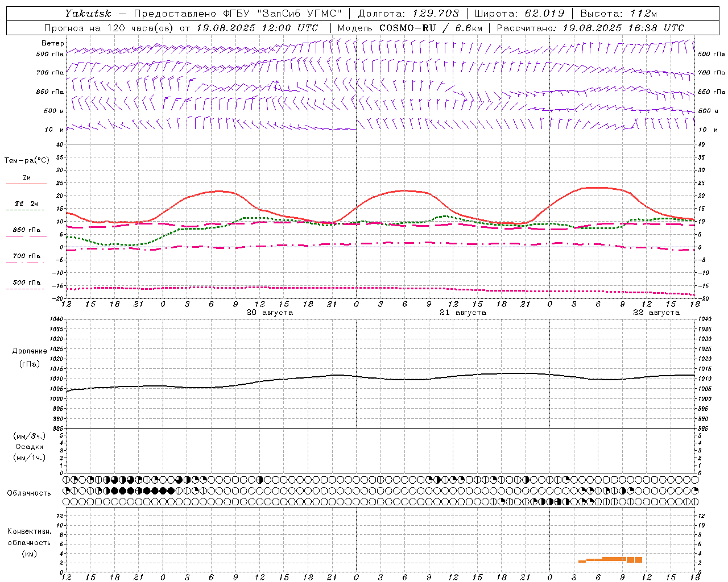The image size is (728, 582).
Task: Click the 850 гПа entry in temperature legend
Action: pos(27,230)
